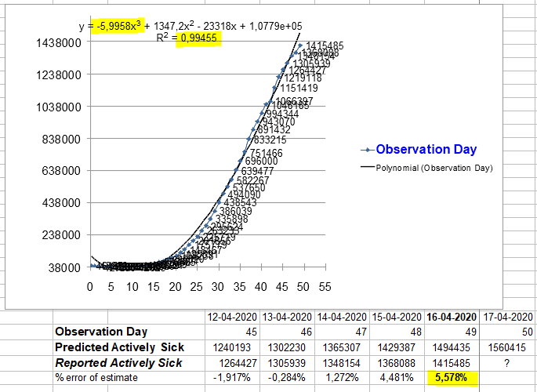The width and height of the screenshot is (537, 392).
Task: Select error cell -0,284%
Action: pos(287,378)
